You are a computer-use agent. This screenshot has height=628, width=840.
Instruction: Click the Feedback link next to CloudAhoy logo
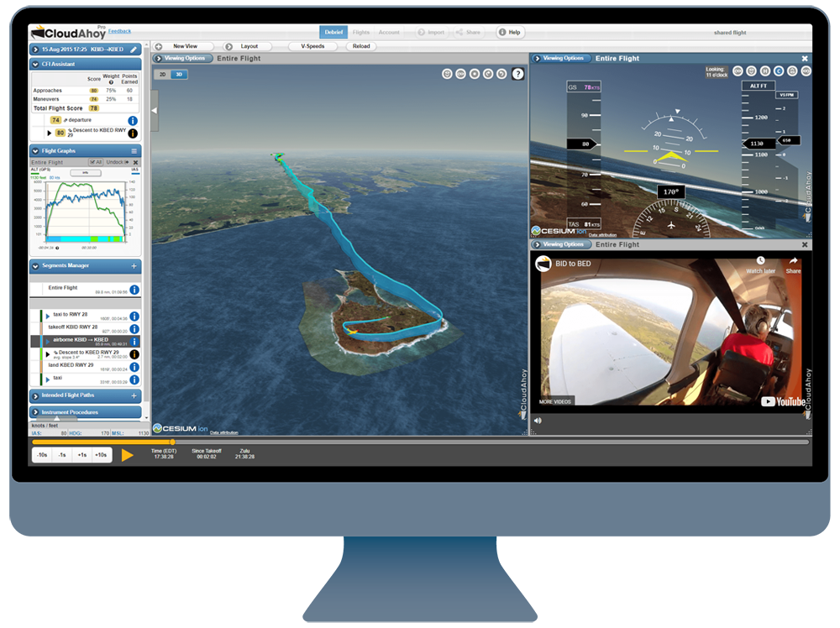click(x=119, y=31)
